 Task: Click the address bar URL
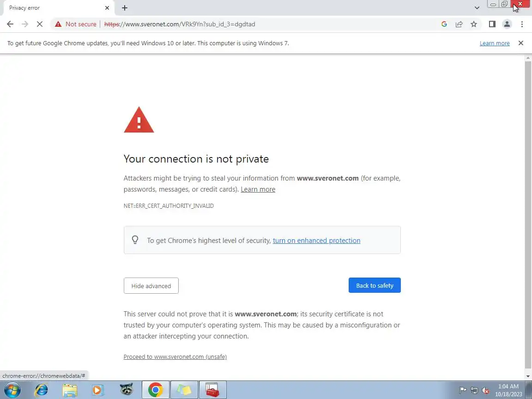[x=180, y=24]
